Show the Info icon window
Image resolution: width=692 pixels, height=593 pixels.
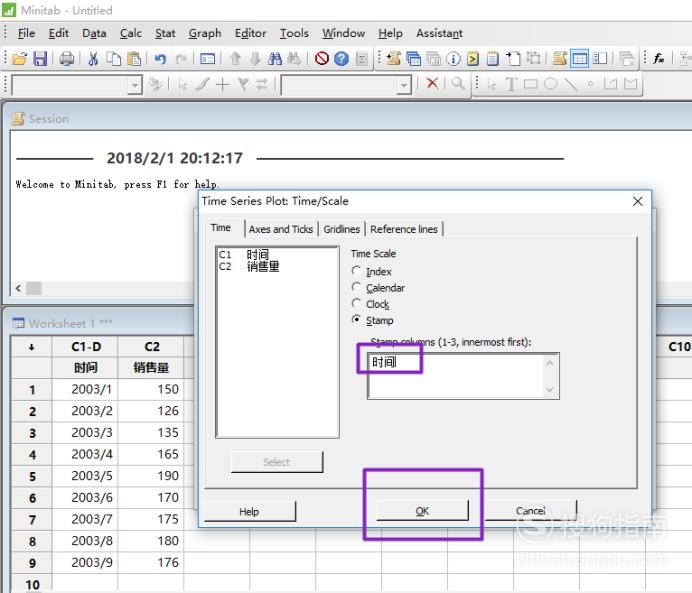tap(453, 59)
